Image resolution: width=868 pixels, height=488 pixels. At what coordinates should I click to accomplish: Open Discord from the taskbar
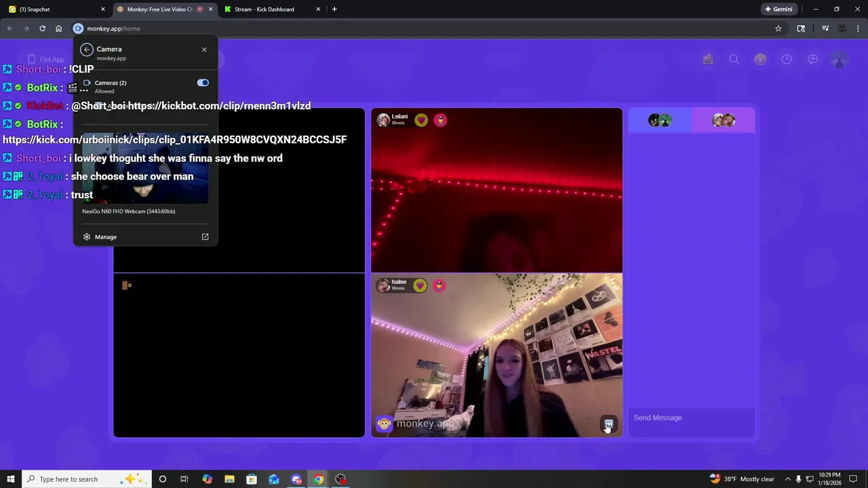[296, 479]
